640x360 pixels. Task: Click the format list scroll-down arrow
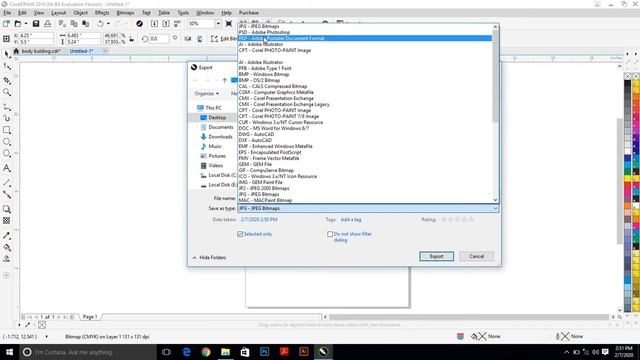click(x=496, y=200)
